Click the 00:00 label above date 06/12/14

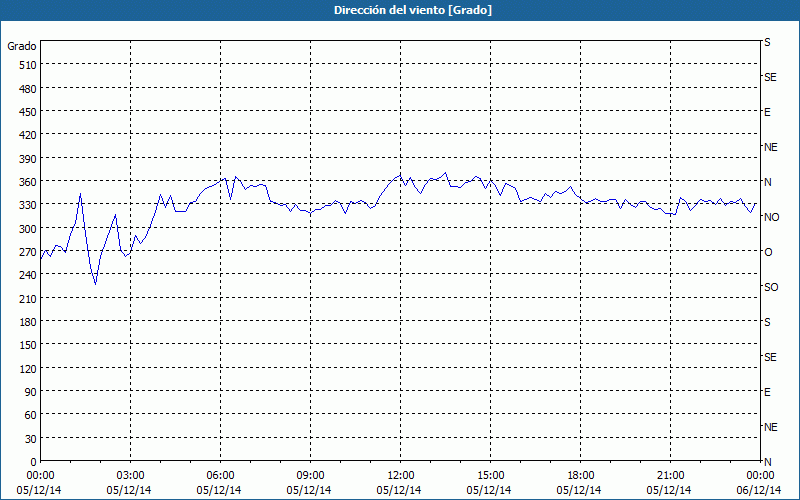tap(760, 476)
